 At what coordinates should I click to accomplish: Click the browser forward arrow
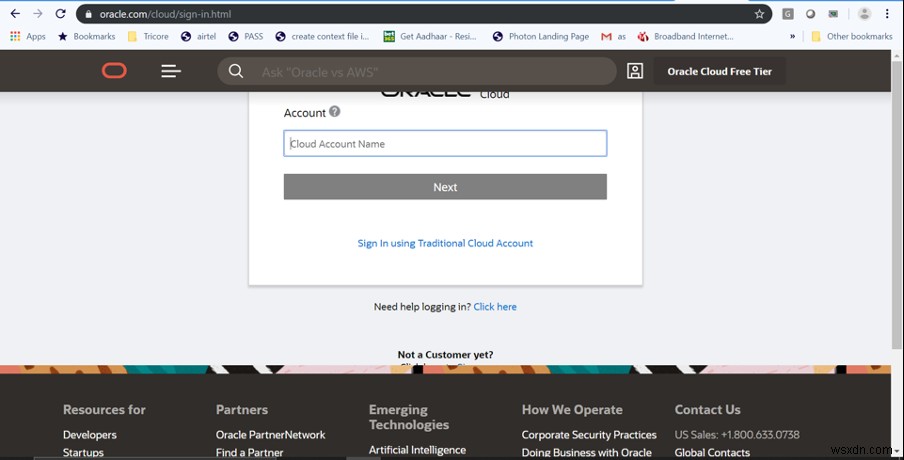[37, 14]
